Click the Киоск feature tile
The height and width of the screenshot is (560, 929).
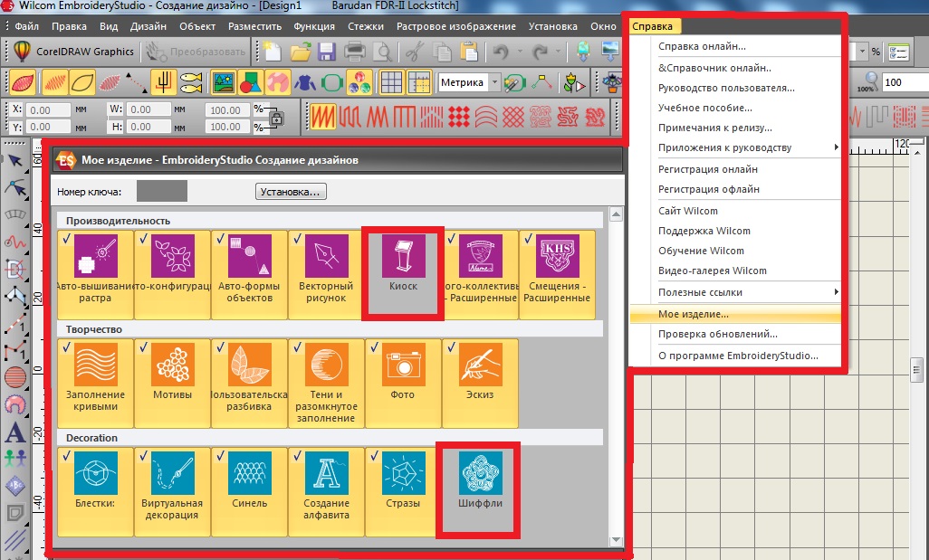point(403,271)
